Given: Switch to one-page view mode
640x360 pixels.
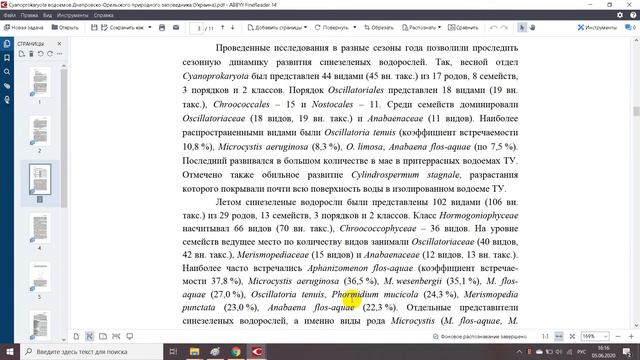Looking at the screenshot, I should coord(76,336).
